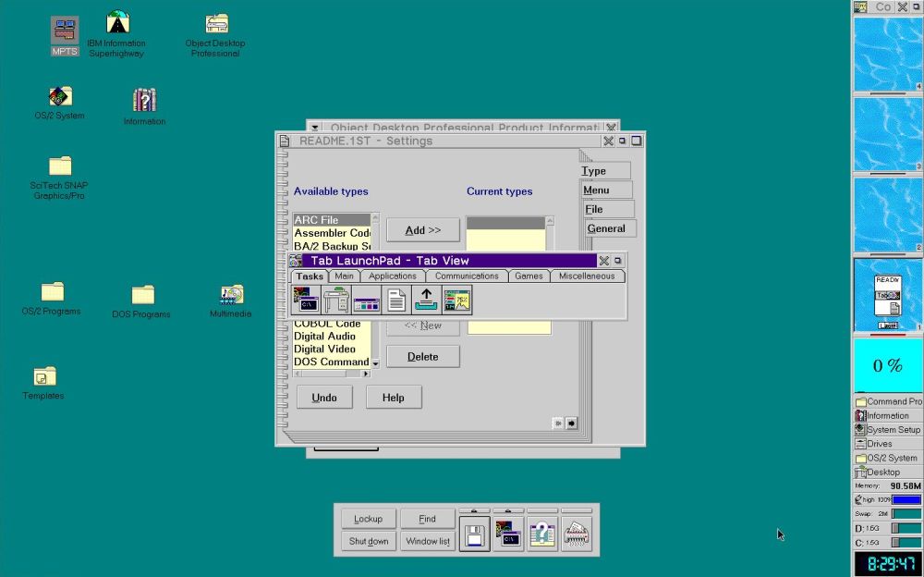Switch to the Miscellaneous tab
The image size is (924, 577).
(587, 276)
